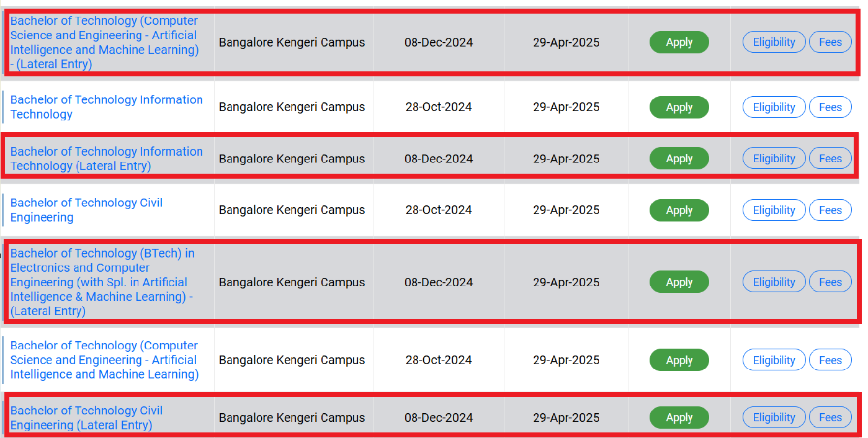This screenshot has width=868, height=438.
Task: View Fees for Electronics and Computer Engineering Lateral Entry
Action: tap(830, 281)
